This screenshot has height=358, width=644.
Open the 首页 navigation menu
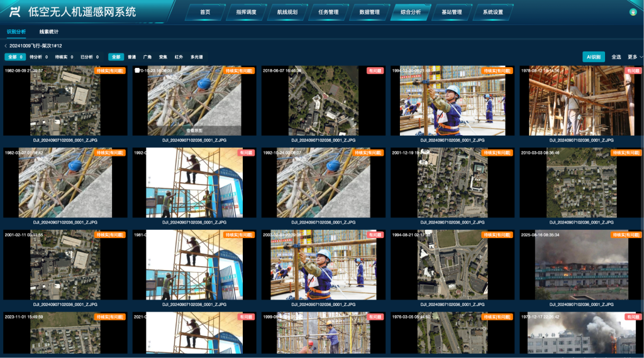205,12
